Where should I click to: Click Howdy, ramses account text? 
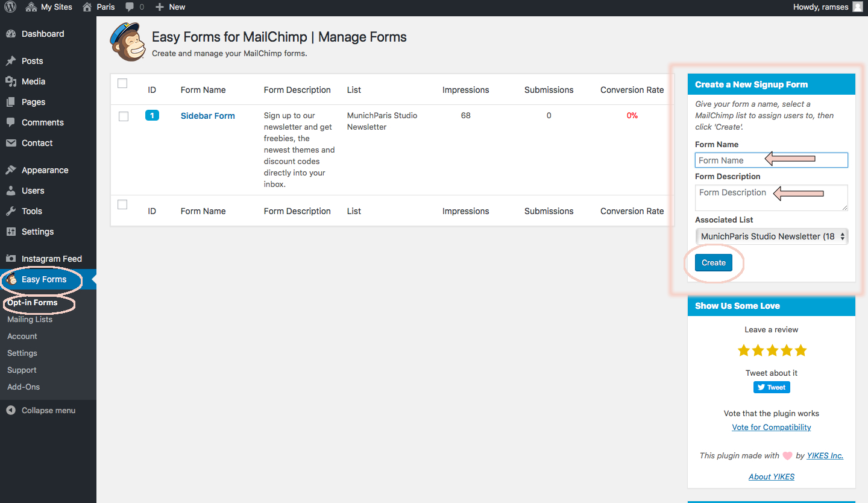[x=821, y=7]
